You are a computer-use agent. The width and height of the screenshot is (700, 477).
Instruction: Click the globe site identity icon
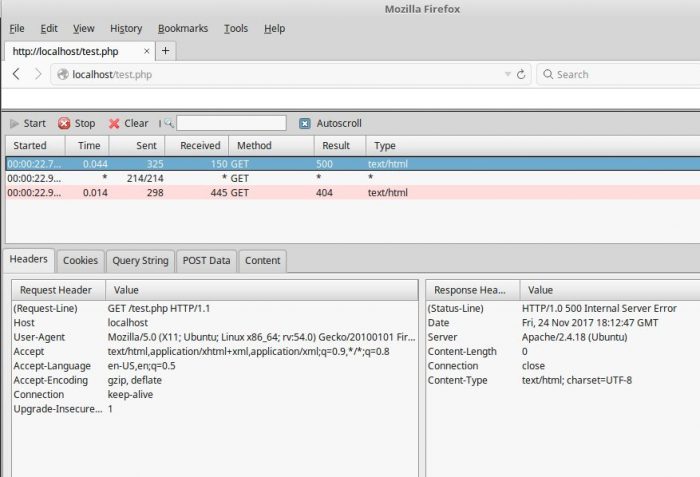tap(63, 74)
